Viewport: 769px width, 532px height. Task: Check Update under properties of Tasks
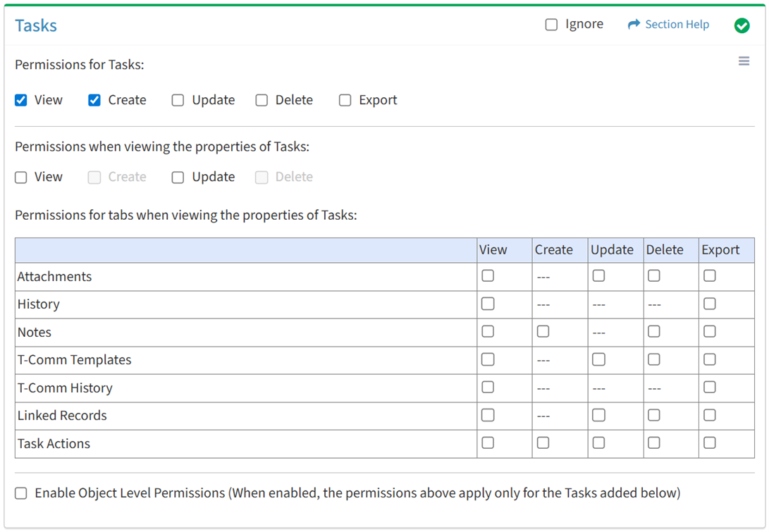(178, 177)
